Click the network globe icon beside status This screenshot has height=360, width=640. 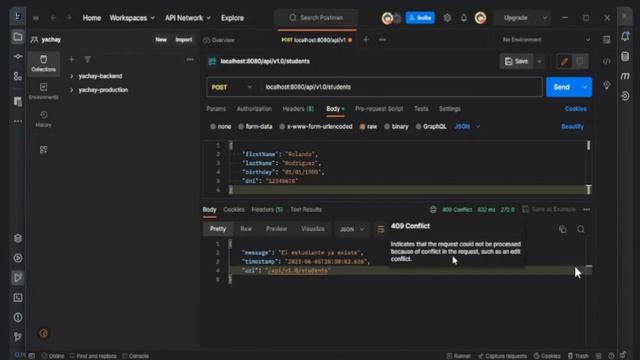[433, 209]
